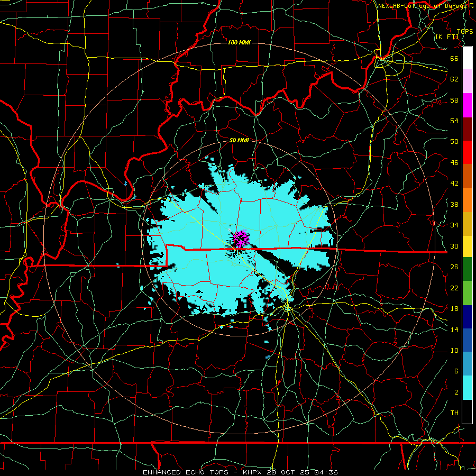Viewport: 476px width, 476px height.
Task: Click the '66' legend value
Action: (454, 58)
